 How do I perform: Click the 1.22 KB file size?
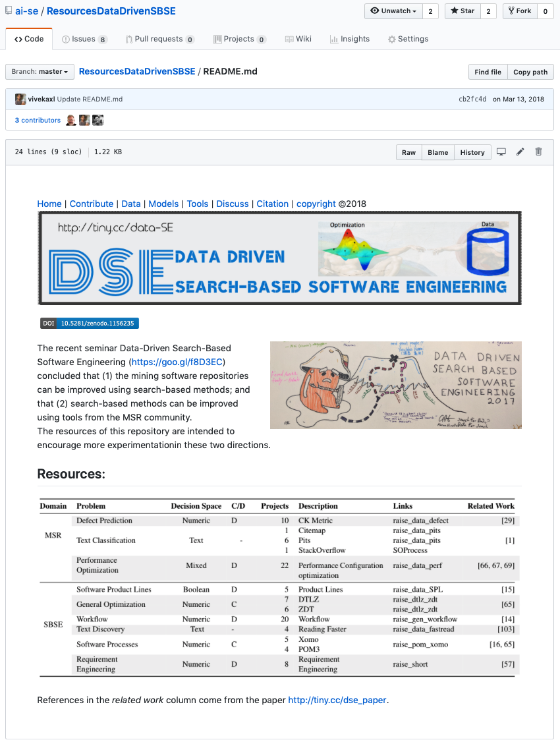108,152
